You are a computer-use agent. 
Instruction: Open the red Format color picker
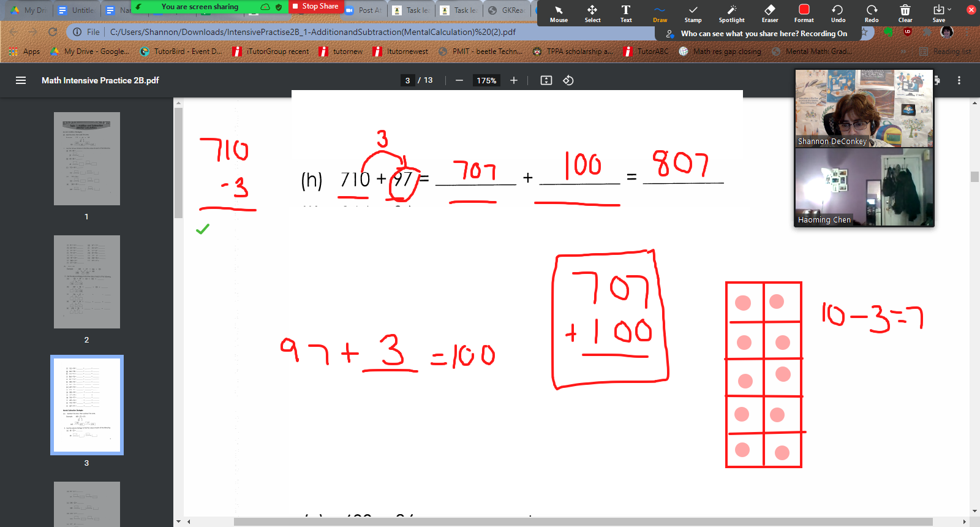804,13
